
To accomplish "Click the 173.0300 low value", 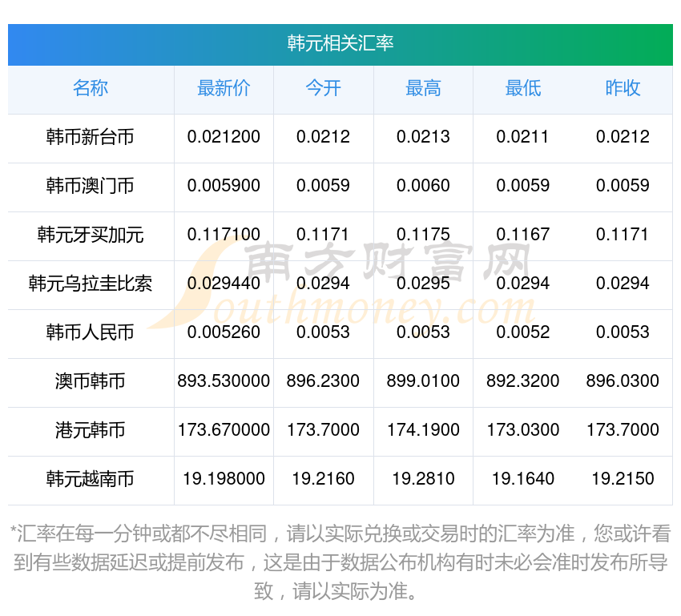I will point(523,430).
